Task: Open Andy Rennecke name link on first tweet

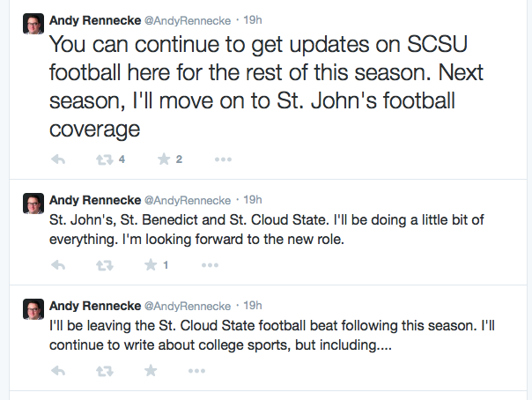Action: coord(93,19)
